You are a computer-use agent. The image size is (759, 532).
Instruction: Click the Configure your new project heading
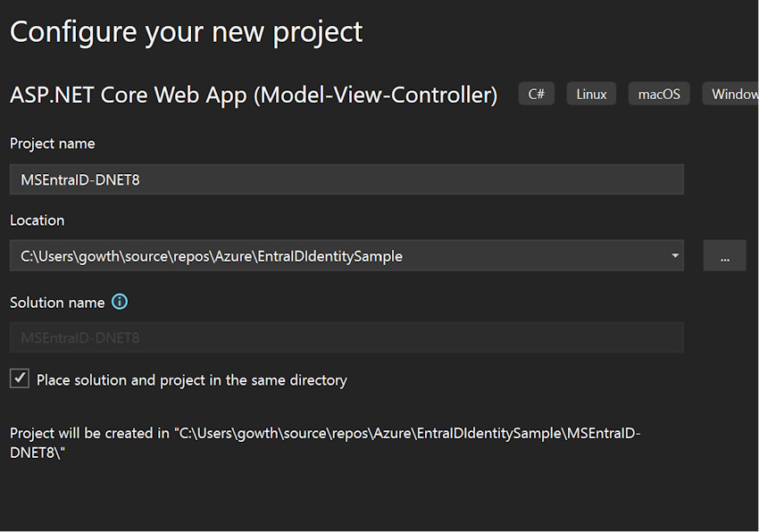tap(187, 32)
